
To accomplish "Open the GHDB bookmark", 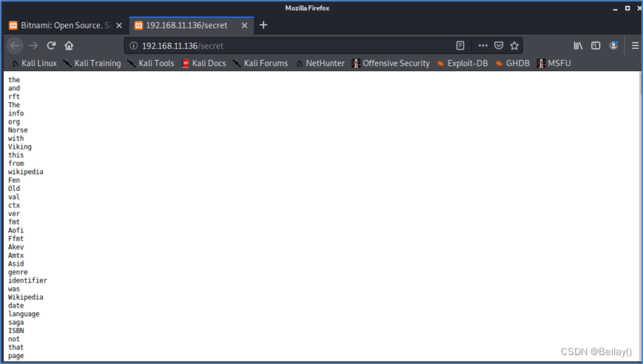I will [x=512, y=63].
